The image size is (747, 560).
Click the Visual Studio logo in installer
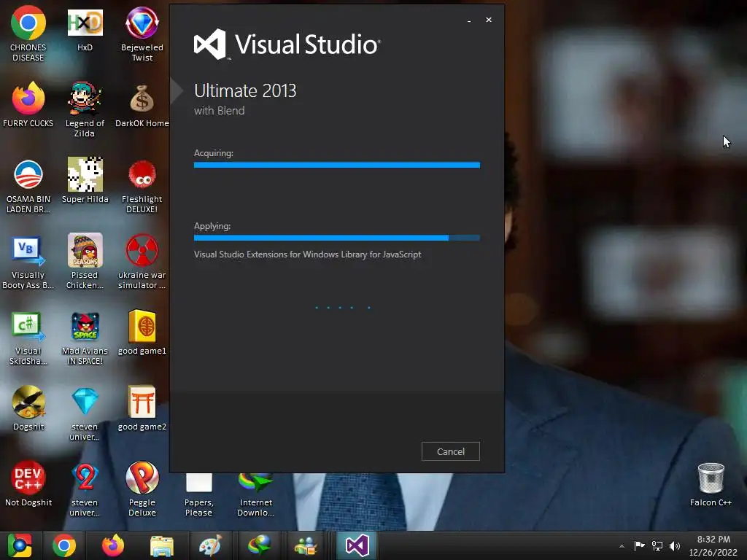coord(287,44)
